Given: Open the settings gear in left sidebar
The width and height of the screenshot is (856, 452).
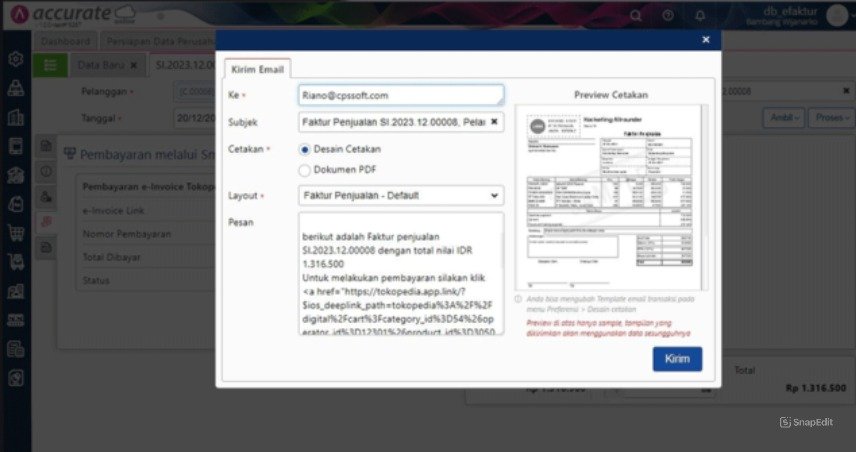Looking at the screenshot, I should pos(16,58).
